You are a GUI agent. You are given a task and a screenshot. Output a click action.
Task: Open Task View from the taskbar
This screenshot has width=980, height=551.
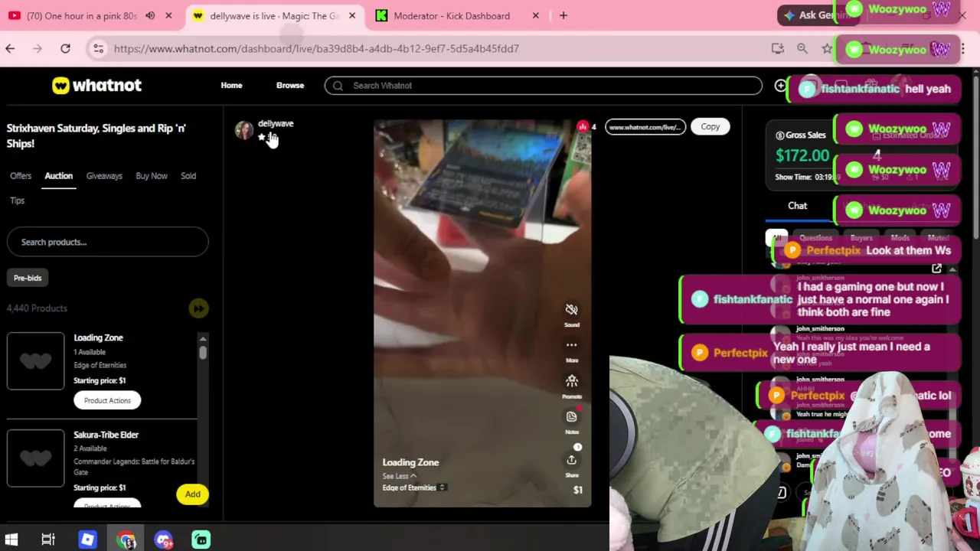click(48, 540)
